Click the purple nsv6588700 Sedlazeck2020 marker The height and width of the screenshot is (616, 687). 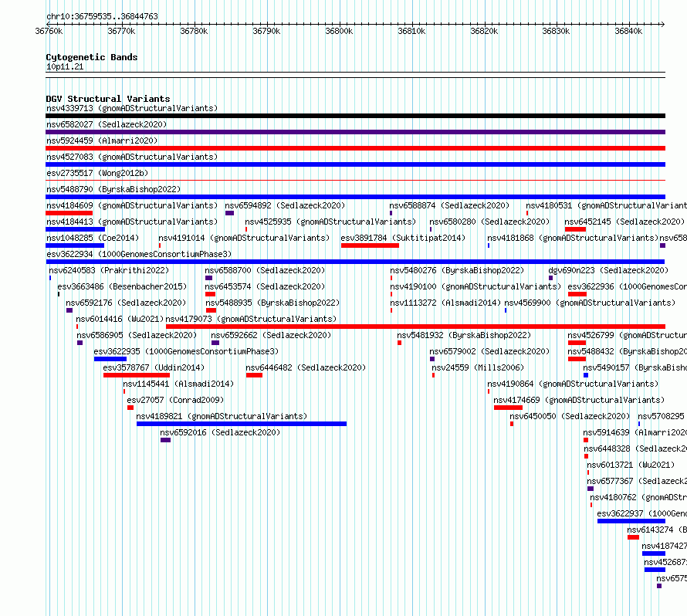click(209, 278)
